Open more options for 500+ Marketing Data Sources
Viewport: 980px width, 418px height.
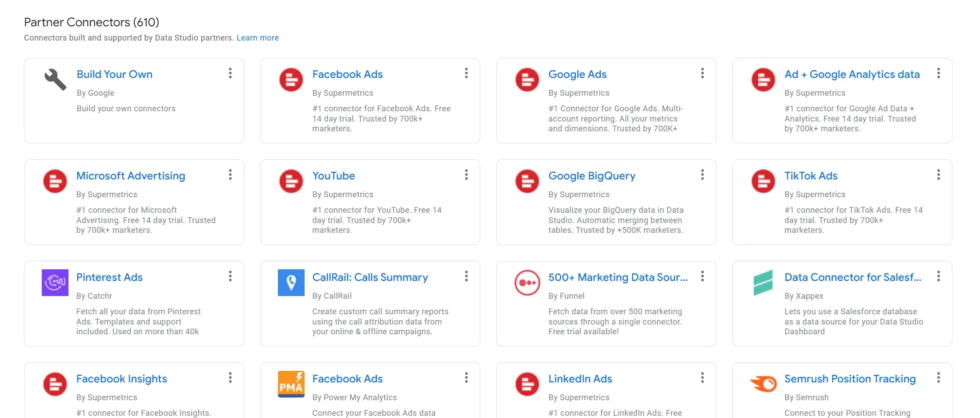coord(703,276)
